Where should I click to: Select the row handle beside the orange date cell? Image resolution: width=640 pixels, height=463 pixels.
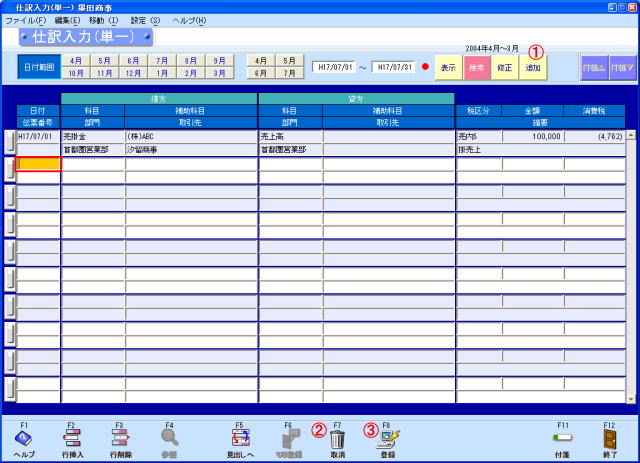[x=10, y=170]
